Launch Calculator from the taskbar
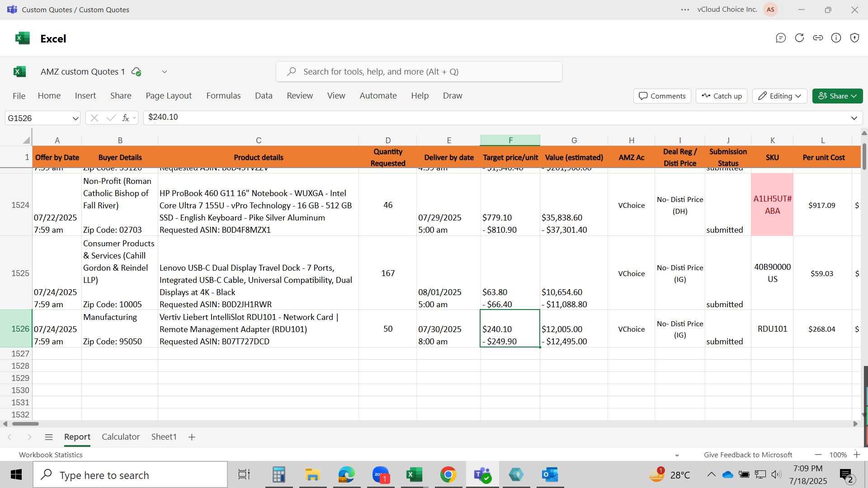The width and height of the screenshot is (868, 488). tap(278, 475)
